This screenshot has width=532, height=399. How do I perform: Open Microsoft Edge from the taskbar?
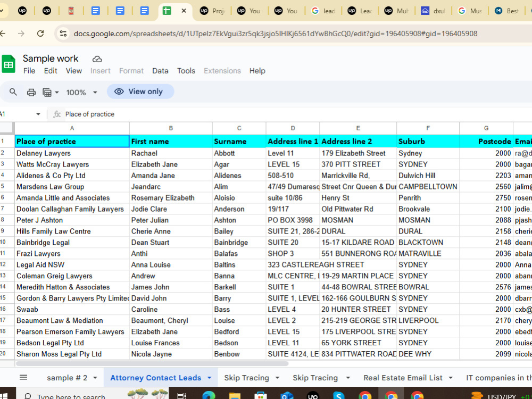pyautogui.click(x=209, y=396)
